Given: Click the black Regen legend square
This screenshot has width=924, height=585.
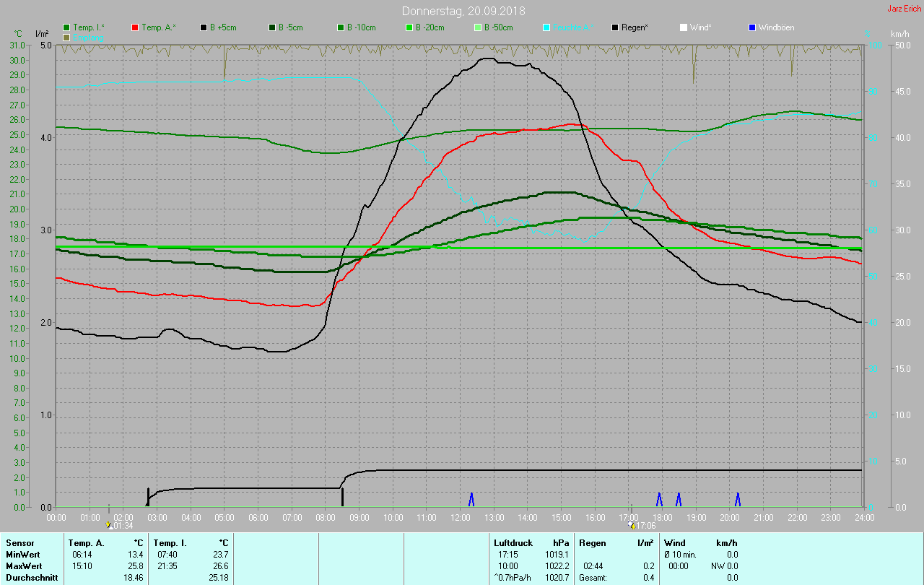Looking at the screenshot, I should [x=615, y=27].
